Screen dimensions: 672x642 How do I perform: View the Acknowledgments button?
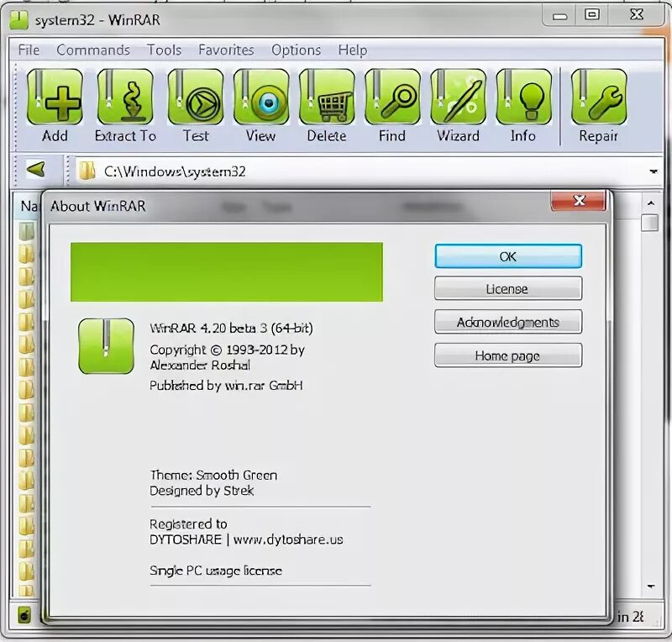(x=508, y=322)
